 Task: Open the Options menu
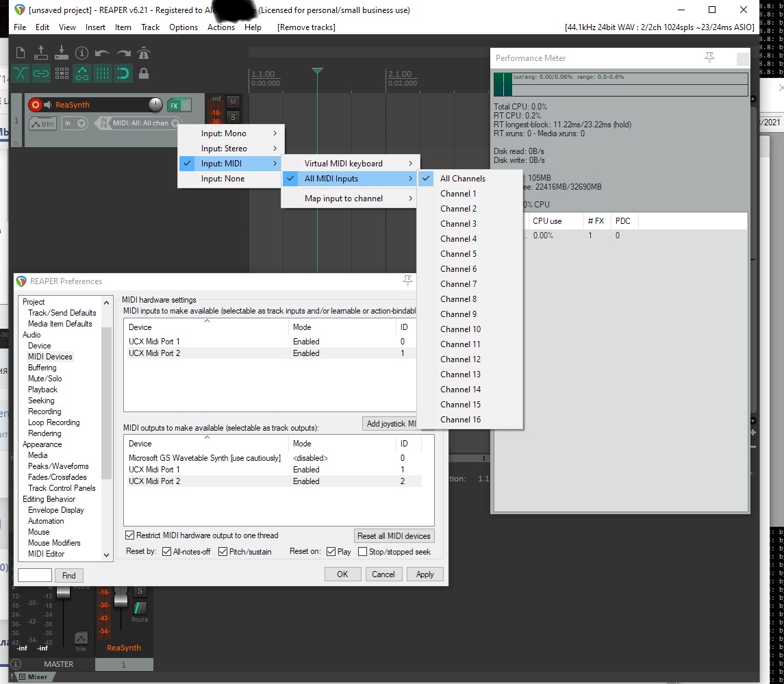pyautogui.click(x=184, y=27)
